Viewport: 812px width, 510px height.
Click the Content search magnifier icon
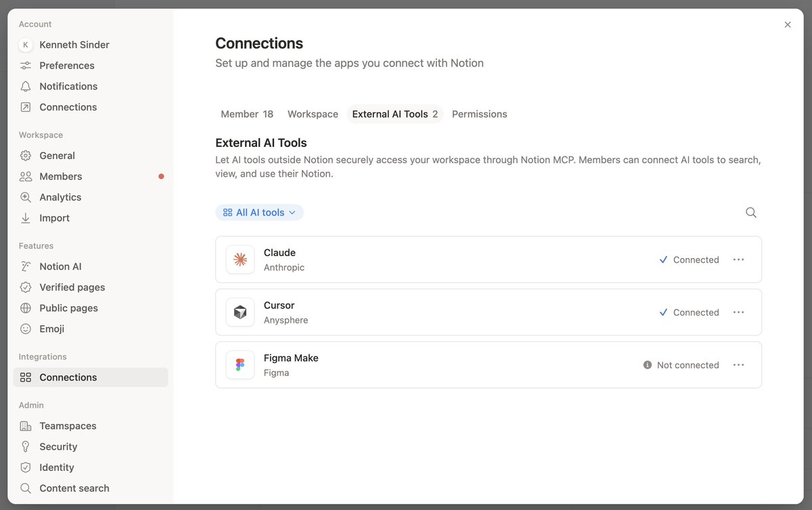26,488
